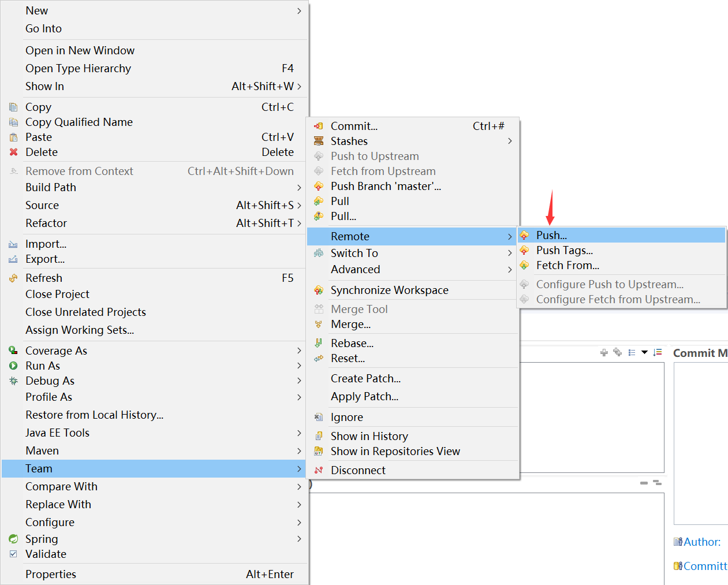Click the Copy Qualified Name icon

click(13, 122)
